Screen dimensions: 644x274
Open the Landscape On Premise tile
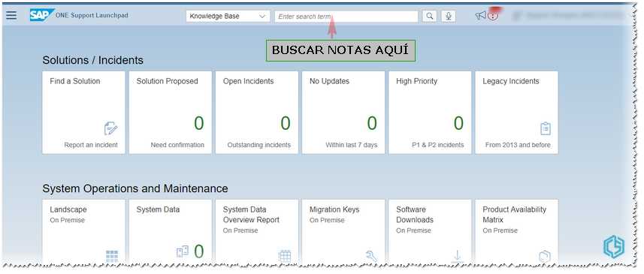(83, 232)
